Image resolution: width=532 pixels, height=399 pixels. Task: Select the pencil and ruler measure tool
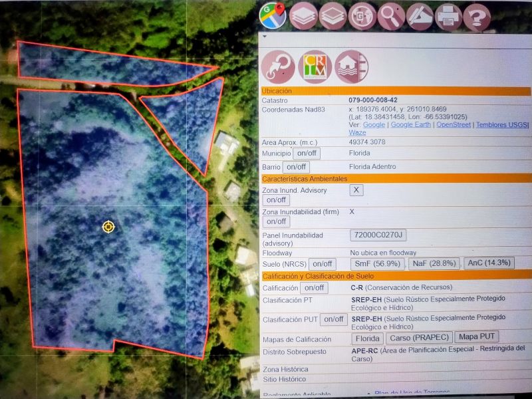click(420, 17)
